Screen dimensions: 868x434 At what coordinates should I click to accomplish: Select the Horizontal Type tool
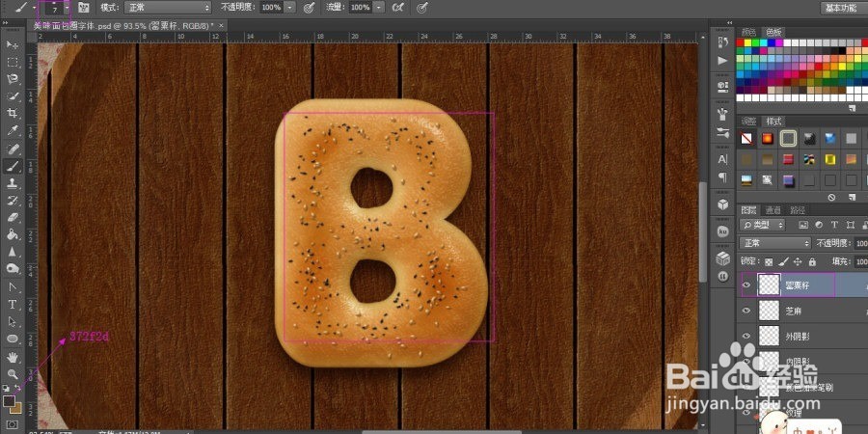(x=13, y=305)
